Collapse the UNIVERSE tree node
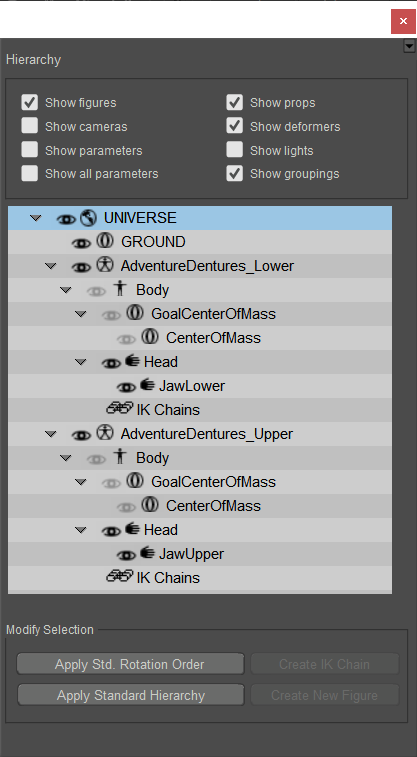417x757 pixels. (x=35, y=218)
